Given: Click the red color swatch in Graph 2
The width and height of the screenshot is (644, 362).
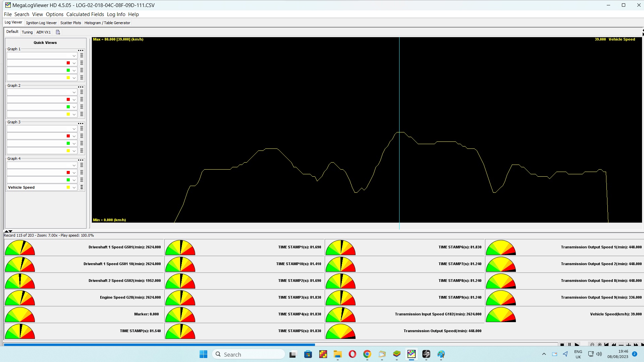Looking at the screenshot, I should click(x=68, y=100).
